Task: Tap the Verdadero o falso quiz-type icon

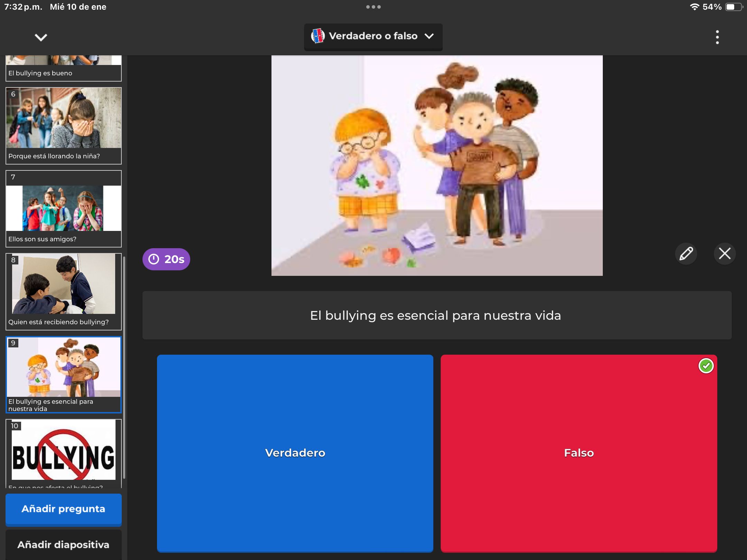Action: [317, 36]
